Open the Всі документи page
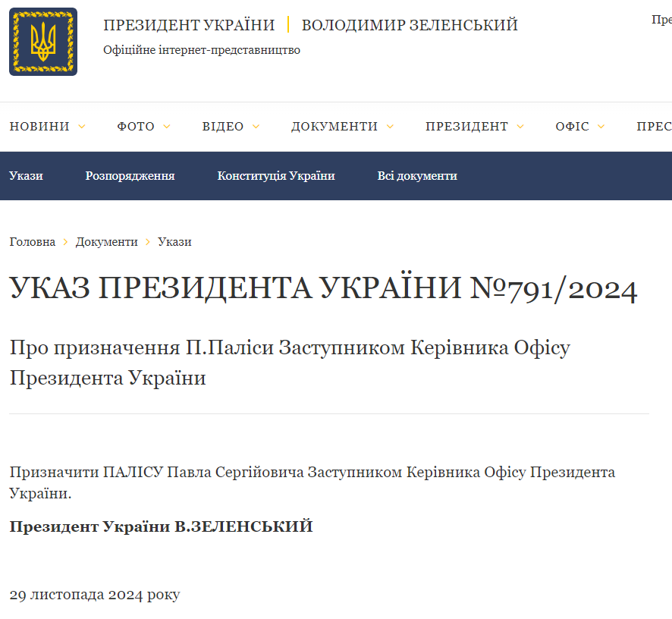This screenshot has width=672, height=619. [x=416, y=175]
